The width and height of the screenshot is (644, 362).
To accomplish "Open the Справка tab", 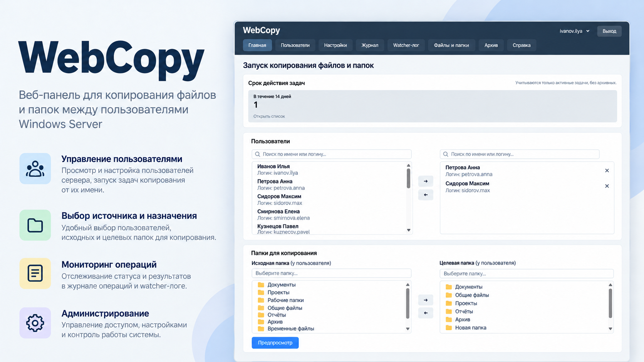I will click(x=522, y=45).
